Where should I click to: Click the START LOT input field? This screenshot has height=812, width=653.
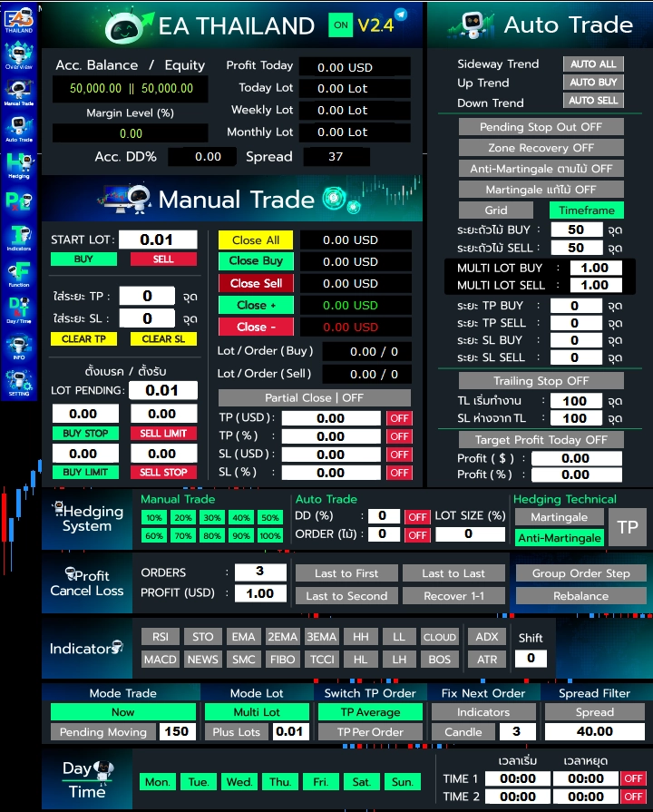point(158,240)
